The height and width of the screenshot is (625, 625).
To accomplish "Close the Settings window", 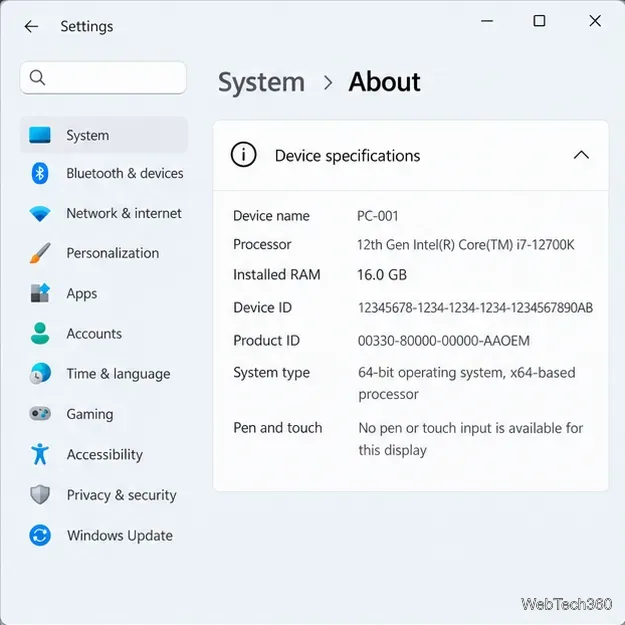I will 595,21.
